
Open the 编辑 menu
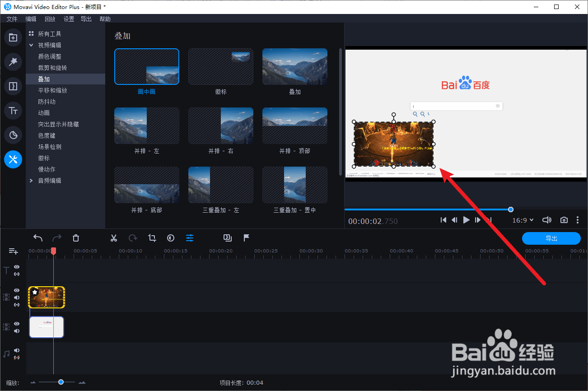pyautogui.click(x=31, y=19)
